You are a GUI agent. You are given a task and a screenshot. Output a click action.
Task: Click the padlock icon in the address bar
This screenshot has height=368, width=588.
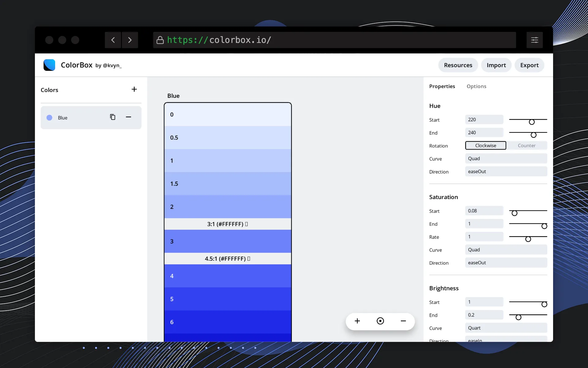coord(160,40)
